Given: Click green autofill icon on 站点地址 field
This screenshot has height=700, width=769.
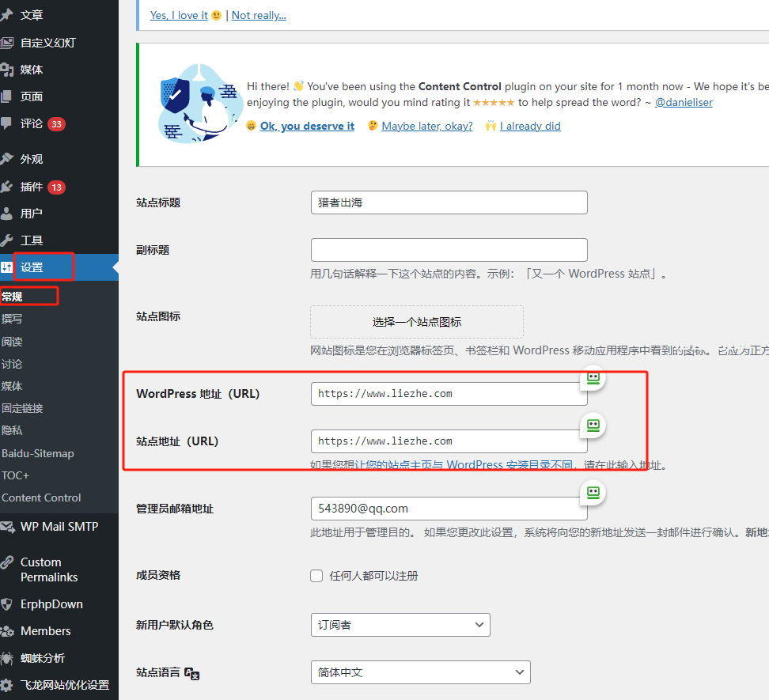Looking at the screenshot, I should (x=593, y=426).
